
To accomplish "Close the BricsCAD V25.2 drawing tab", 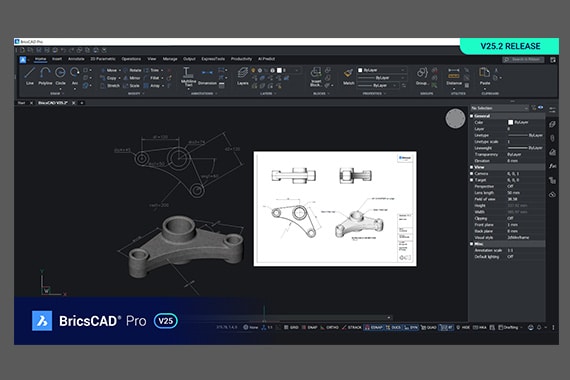I will click(x=74, y=103).
